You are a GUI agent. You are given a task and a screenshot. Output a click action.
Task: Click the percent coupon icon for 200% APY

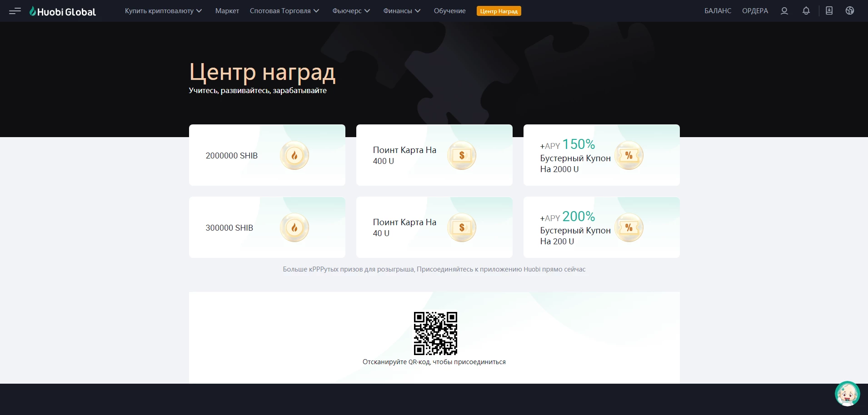pos(629,227)
